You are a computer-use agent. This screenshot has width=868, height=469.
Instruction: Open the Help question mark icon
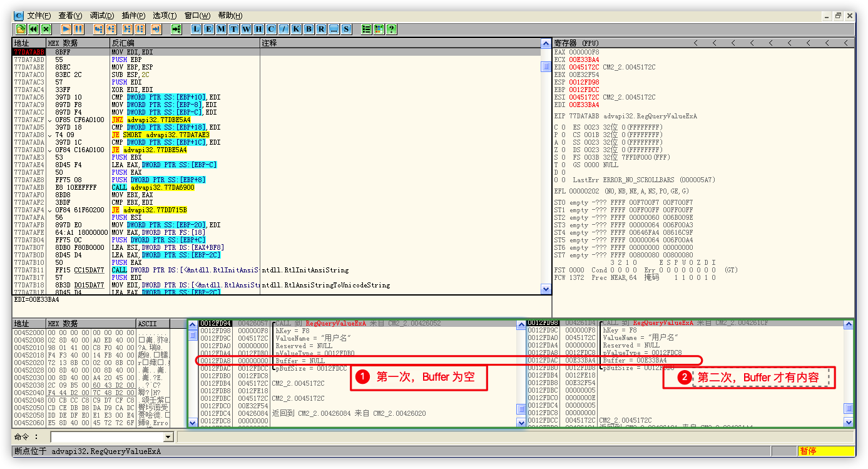tap(391, 29)
